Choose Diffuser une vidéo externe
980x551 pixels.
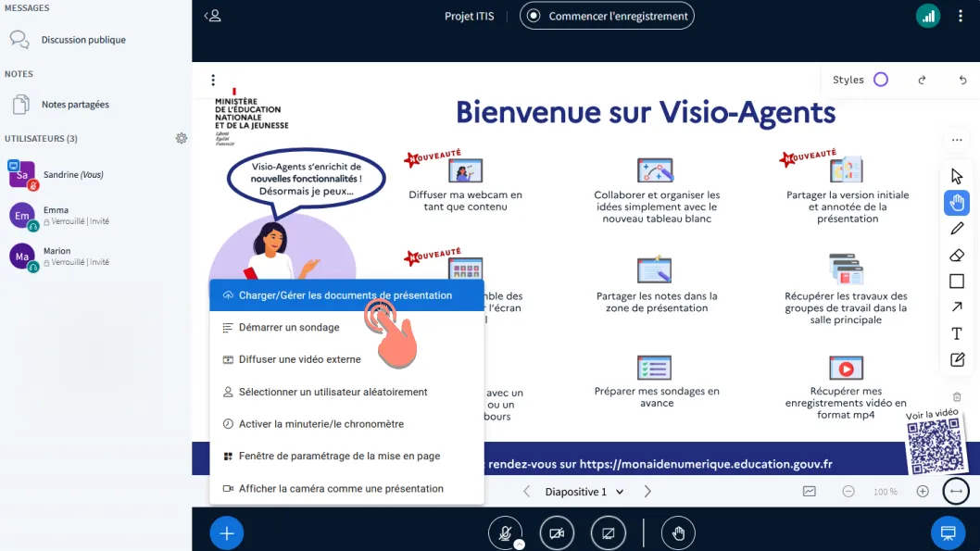click(346, 359)
